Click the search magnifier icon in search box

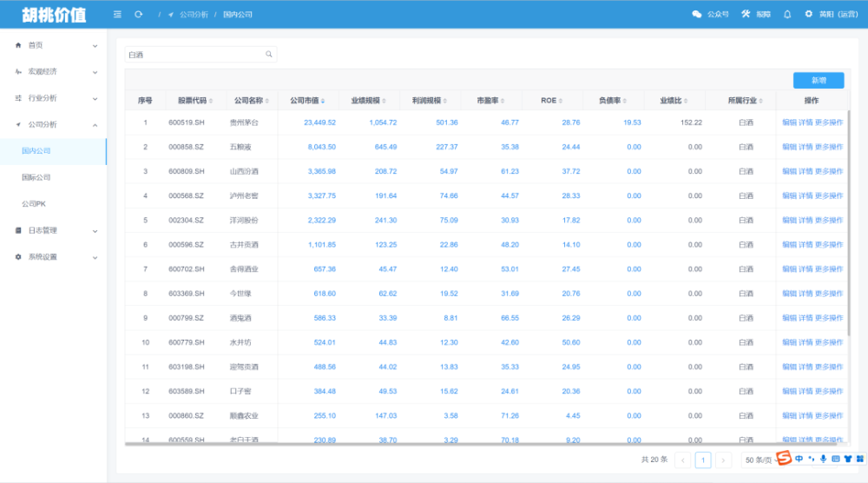269,54
